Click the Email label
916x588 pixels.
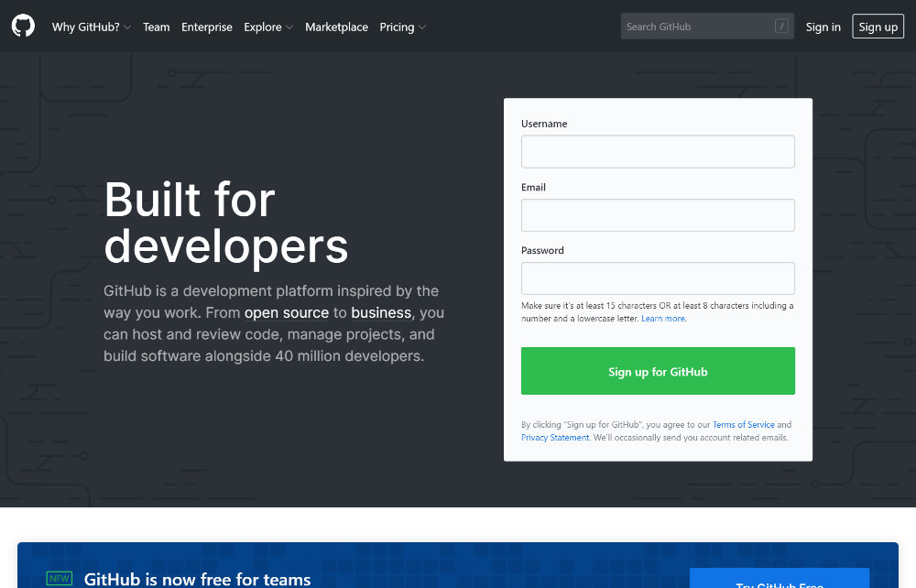[533, 188]
